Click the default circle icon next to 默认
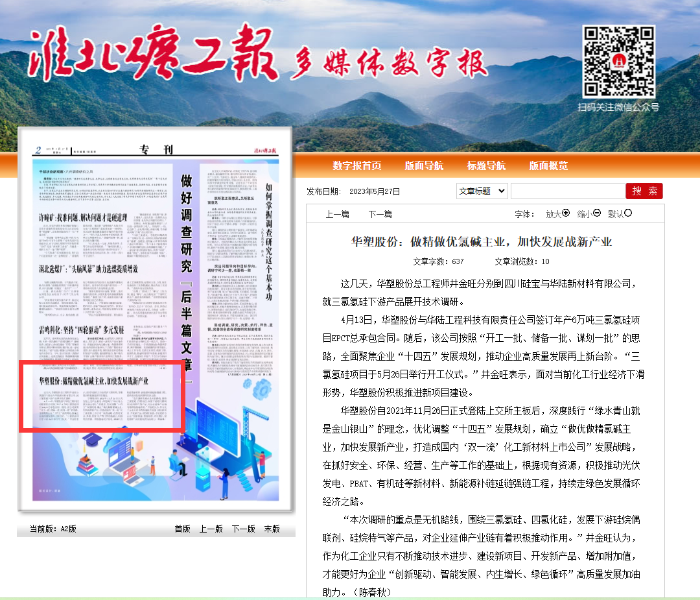This screenshot has height=600, width=700. [x=627, y=213]
